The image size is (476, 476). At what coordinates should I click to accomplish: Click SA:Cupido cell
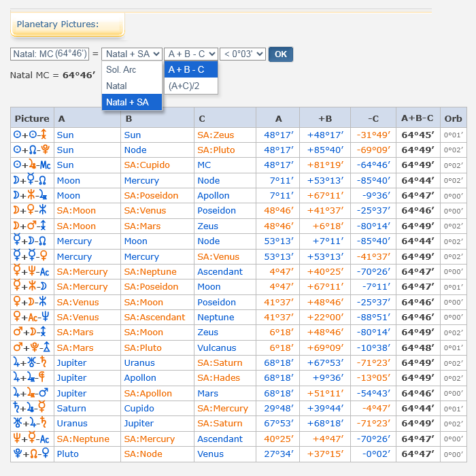[x=147, y=165]
